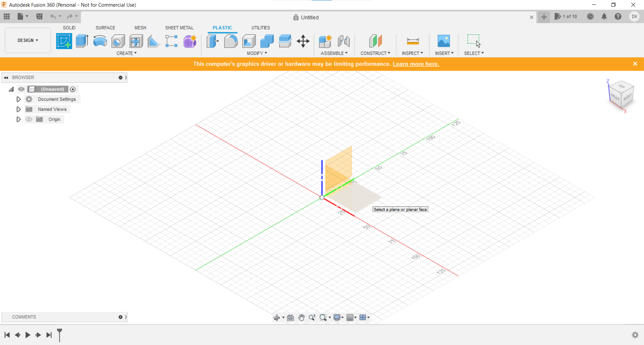Select the Fillet tool icon
644x345 pixels.
231,41
